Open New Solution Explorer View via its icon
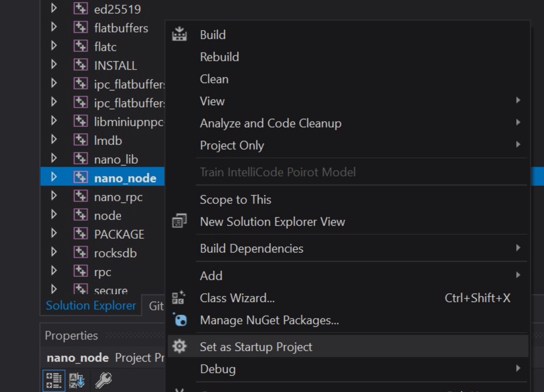 179,221
